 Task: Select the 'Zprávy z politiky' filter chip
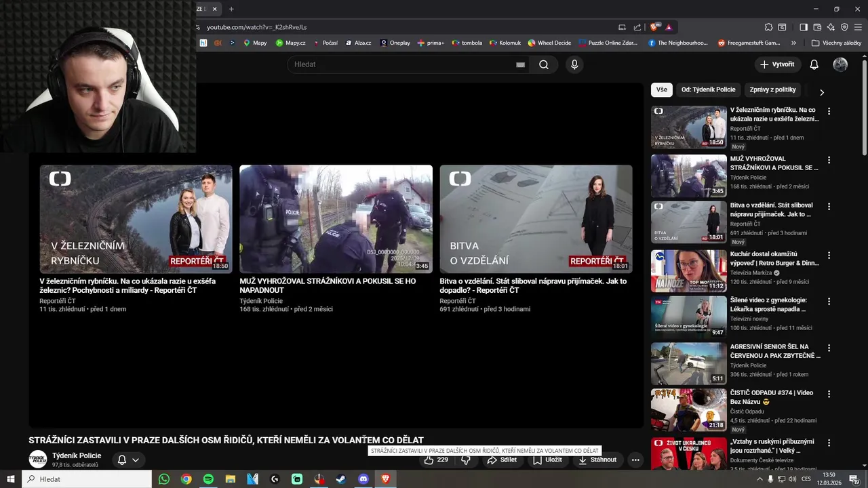tap(772, 89)
